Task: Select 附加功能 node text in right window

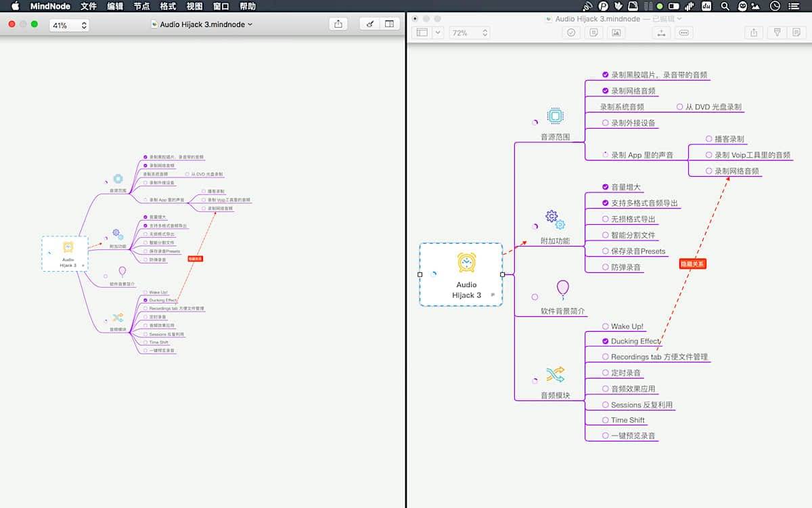Action: point(555,240)
